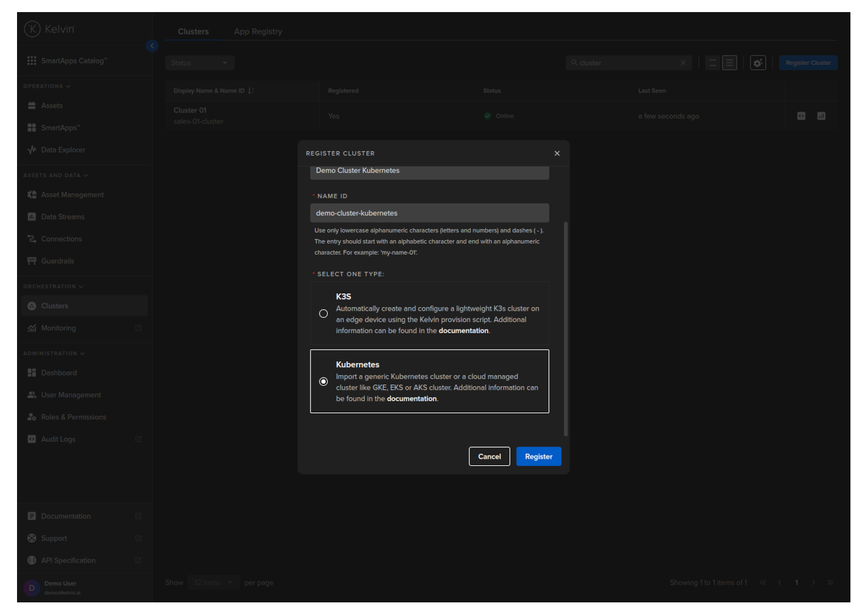Click the Register button in dialog
This screenshot has height=615, width=868.
click(x=538, y=456)
